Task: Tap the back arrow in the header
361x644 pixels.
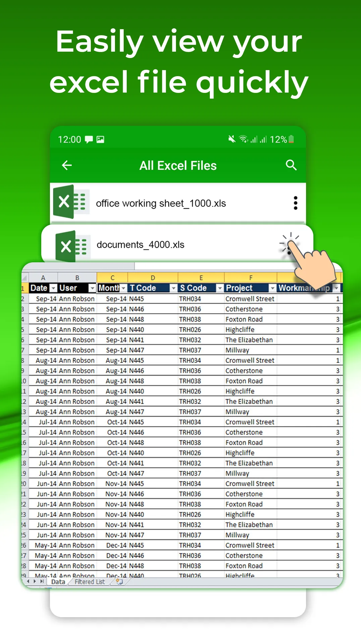Action: pos(67,165)
